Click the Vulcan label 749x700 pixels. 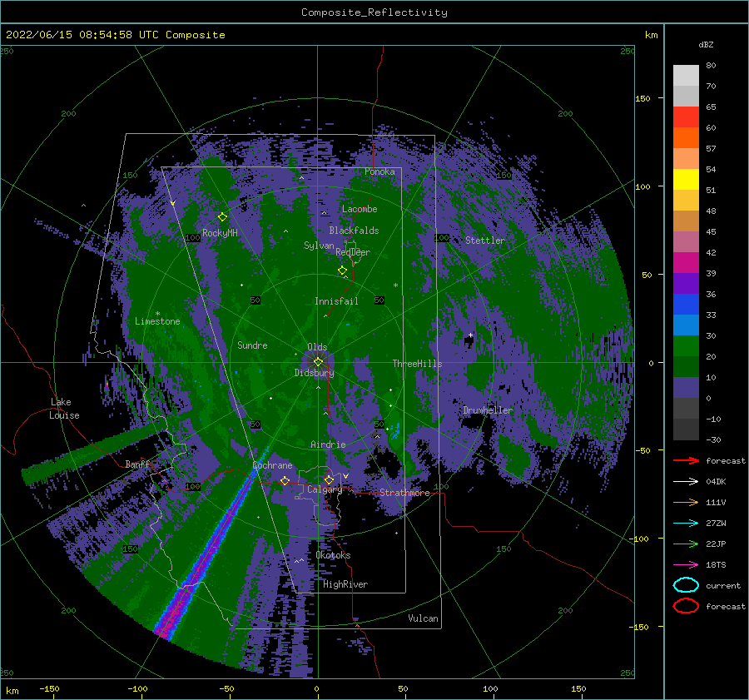tap(423, 618)
